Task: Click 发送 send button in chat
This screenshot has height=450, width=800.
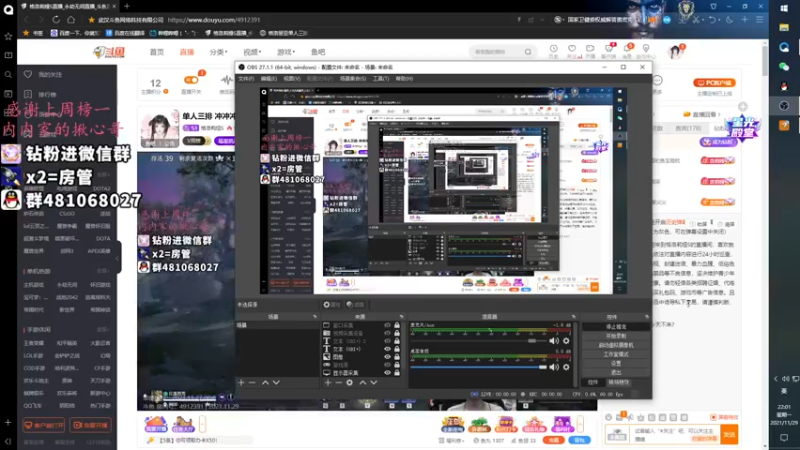Action: point(729,434)
